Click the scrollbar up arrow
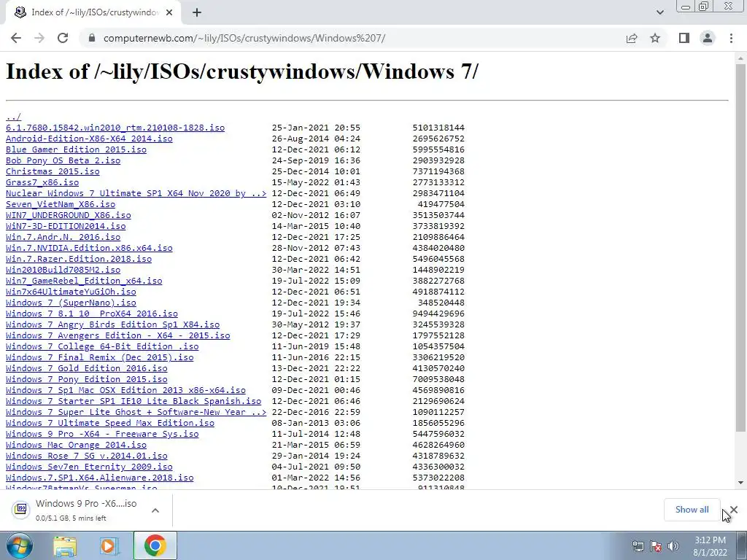 [x=740, y=58]
